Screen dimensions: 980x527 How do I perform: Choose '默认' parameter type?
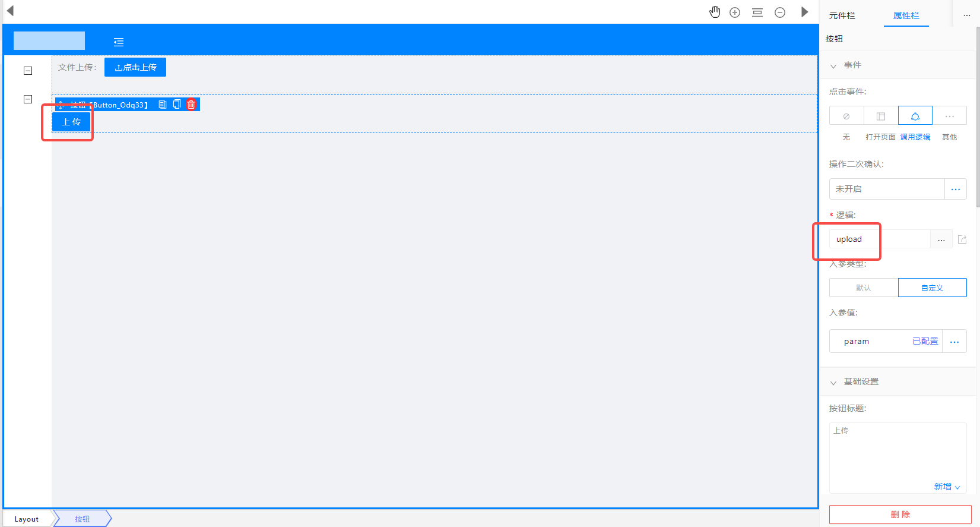click(x=864, y=288)
